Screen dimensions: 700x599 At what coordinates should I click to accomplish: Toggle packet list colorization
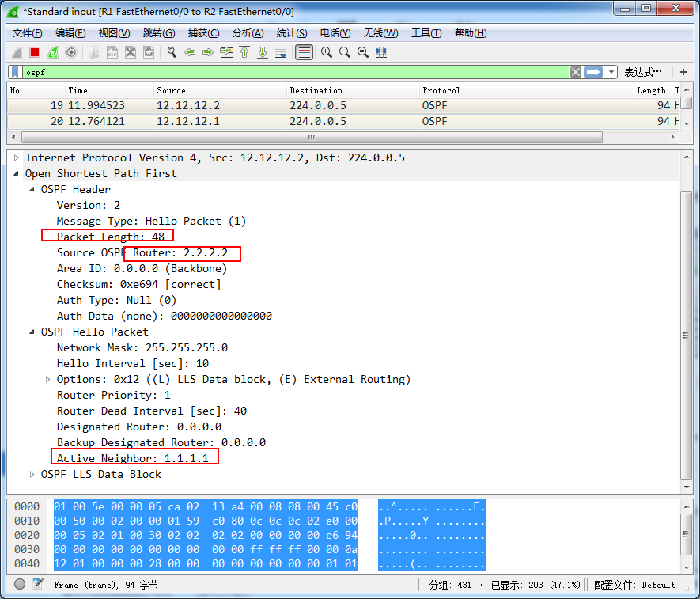(x=304, y=53)
